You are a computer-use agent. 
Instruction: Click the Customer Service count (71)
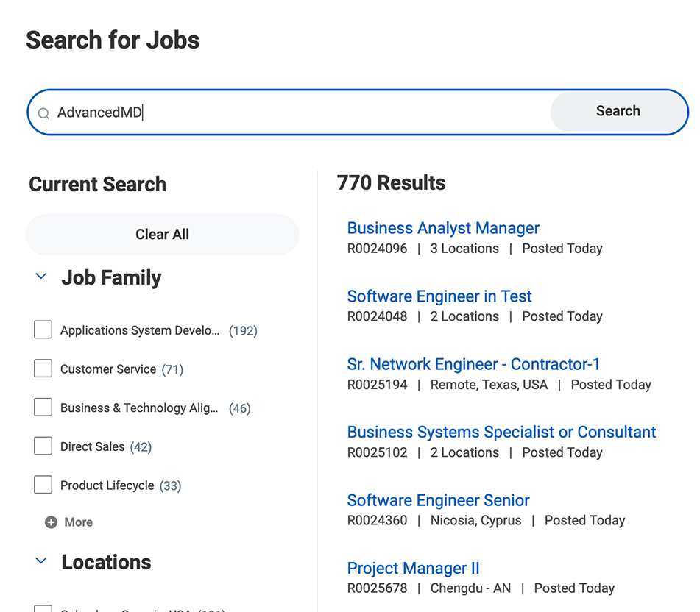[172, 369]
